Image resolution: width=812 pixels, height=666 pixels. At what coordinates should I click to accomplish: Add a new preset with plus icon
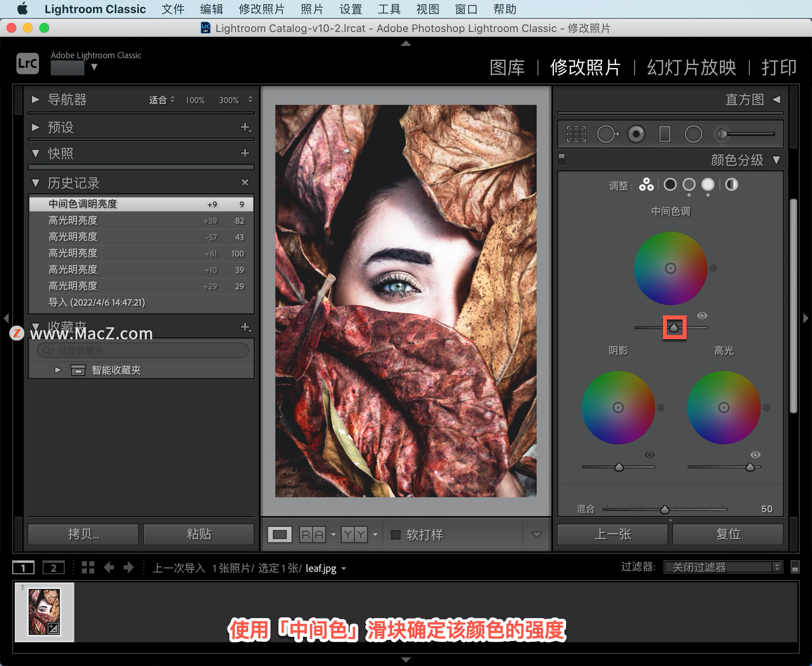click(246, 127)
